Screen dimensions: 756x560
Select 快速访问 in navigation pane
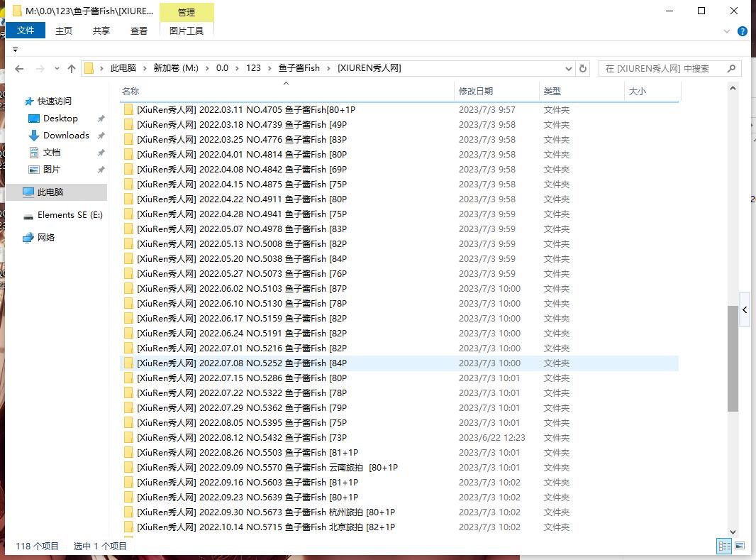coord(54,101)
